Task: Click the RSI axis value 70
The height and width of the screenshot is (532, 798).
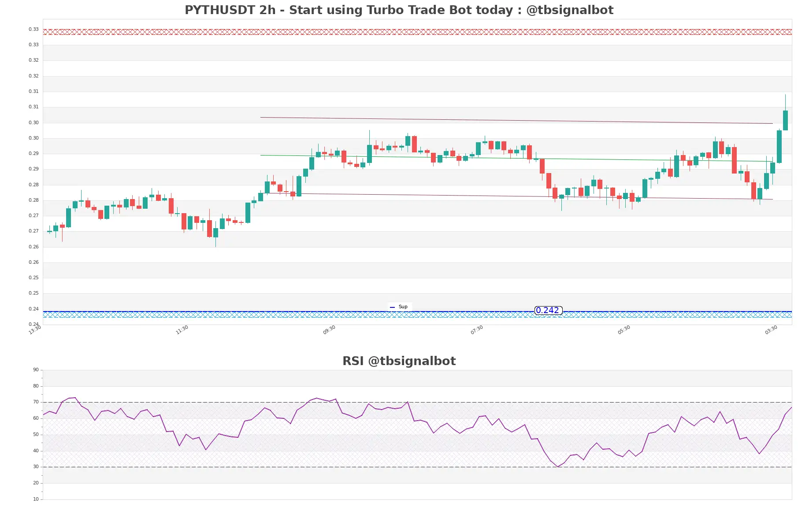Action: (x=36, y=402)
